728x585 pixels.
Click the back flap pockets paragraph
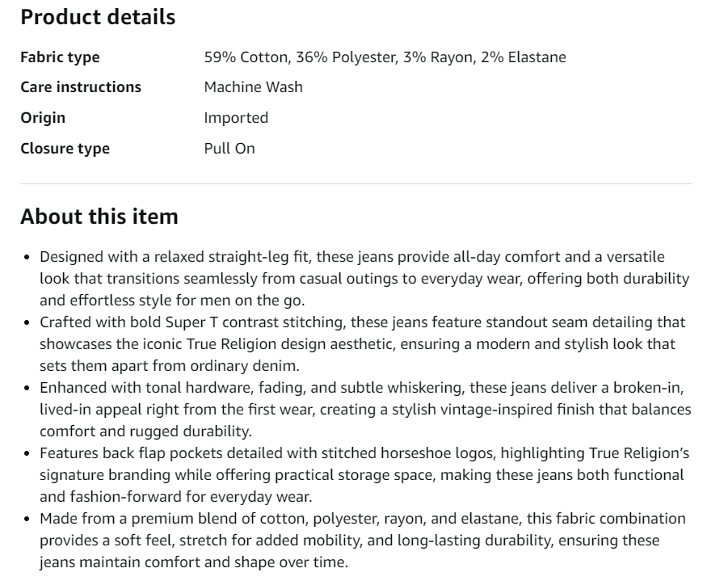pos(364,475)
